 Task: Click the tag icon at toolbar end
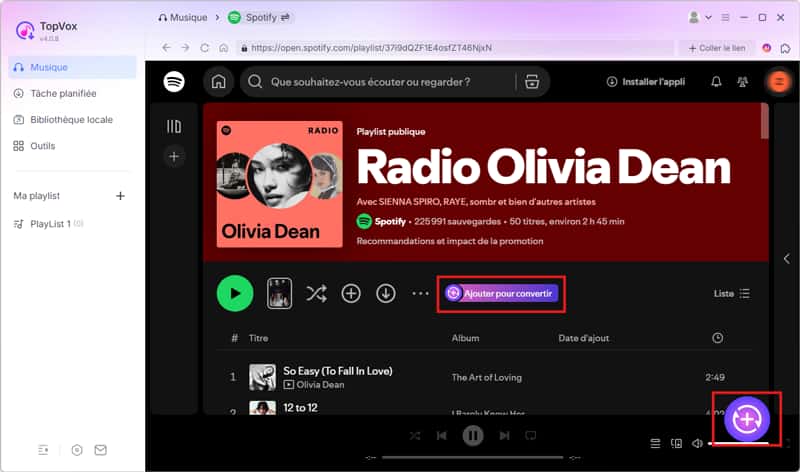click(x=785, y=48)
